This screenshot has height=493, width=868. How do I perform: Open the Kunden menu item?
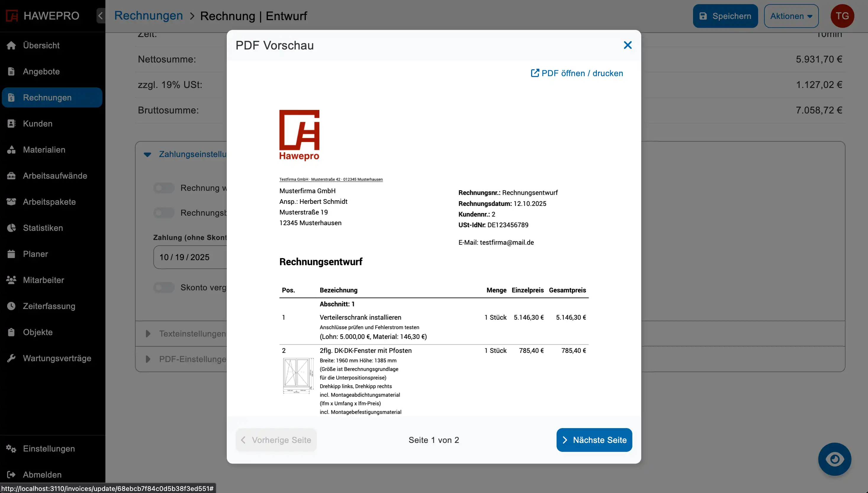pyautogui.click(x=38, y=124)
